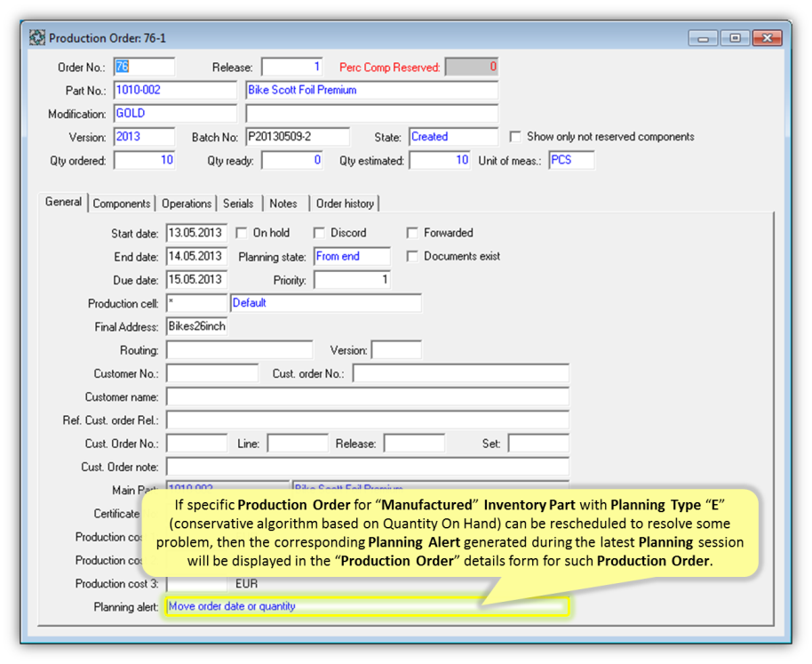Click the Unit of meas. field PCS
812x664 pixels.
point(572,160)
